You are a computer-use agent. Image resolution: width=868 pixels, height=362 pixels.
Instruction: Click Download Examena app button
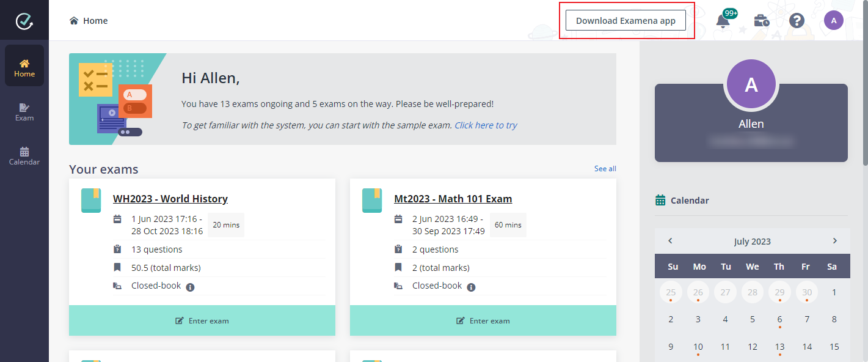625,20
